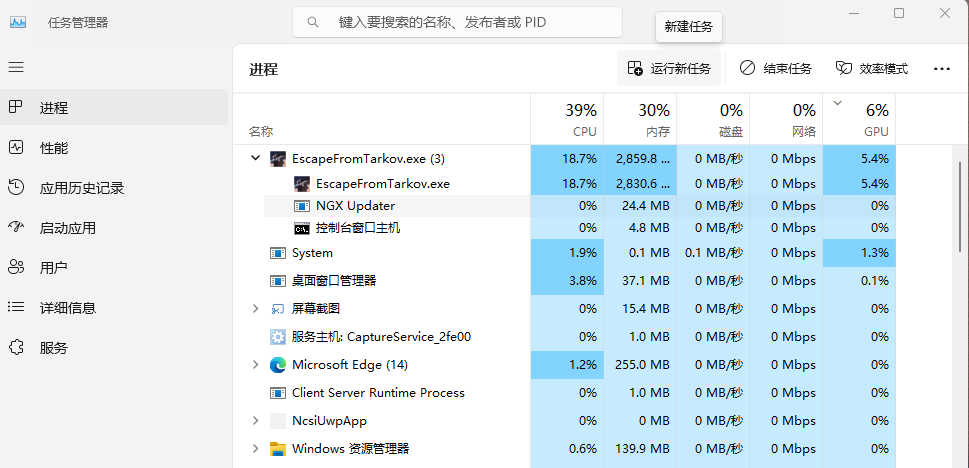Sort processes by the 内存 column
Screen dimensions: 969x468
point(640,119)
